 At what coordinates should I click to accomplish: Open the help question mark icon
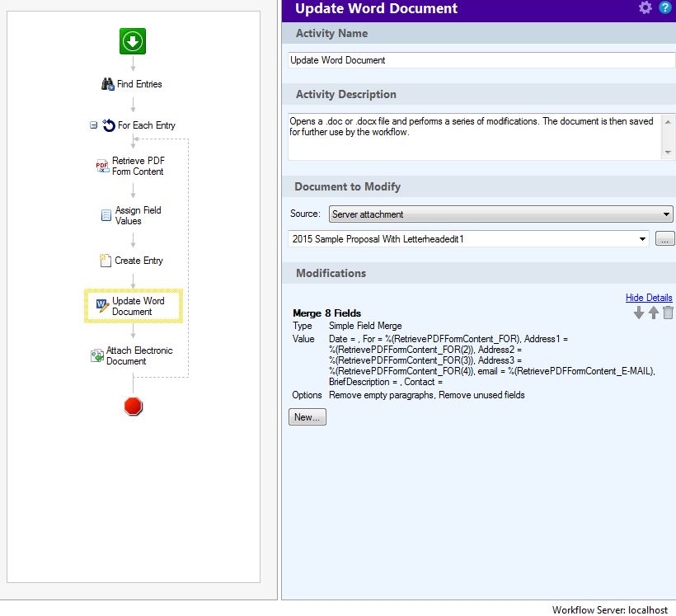(x=664, y=8)
